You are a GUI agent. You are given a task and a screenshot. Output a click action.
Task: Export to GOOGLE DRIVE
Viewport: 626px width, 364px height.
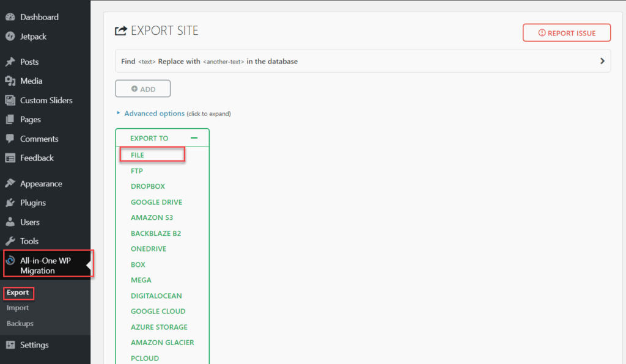click(156, 202)
